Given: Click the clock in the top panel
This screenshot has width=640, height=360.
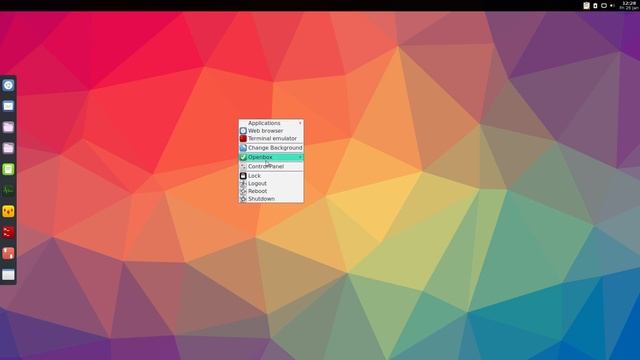Looking at the screenshot, I should pos(629,5).
